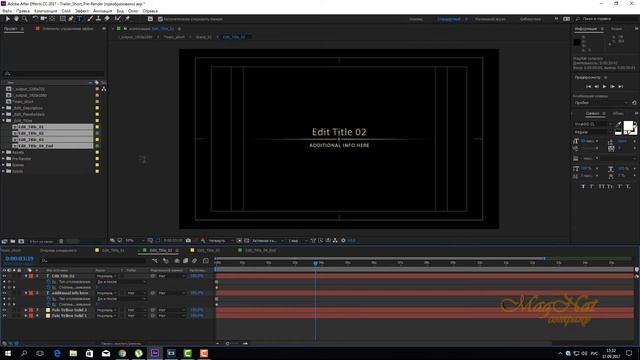Image resolution: width=640 pixels, height=360 pixels.
Task: Hide the additional info here layer
Action: (x=4, y=293)
